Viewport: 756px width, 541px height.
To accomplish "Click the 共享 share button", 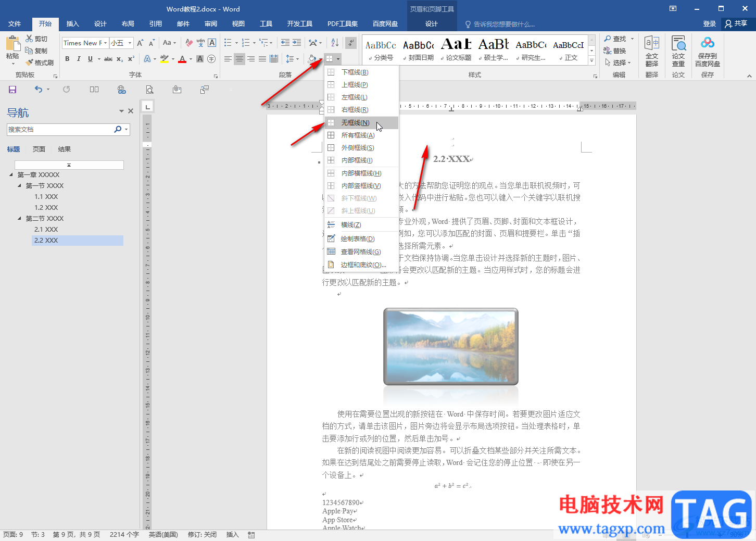I will (736, 24).
